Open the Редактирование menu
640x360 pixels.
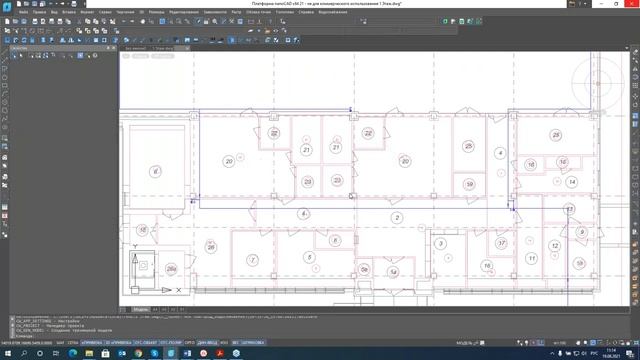click(184, 12)
